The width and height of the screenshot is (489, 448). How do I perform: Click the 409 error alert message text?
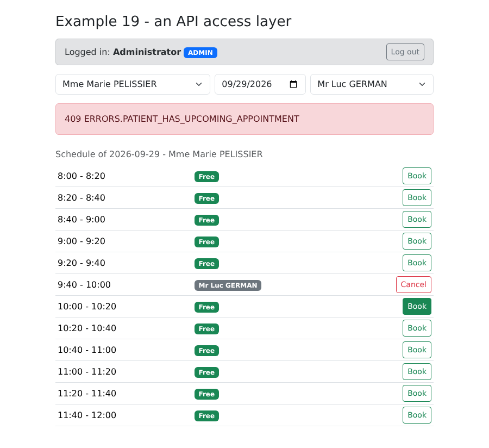tap(182, 119)
